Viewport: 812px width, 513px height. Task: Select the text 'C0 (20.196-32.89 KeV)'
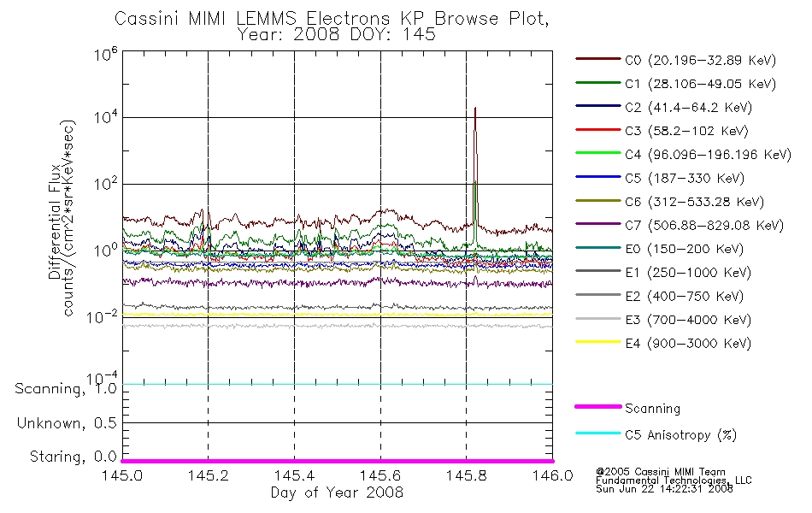(701, 61)
